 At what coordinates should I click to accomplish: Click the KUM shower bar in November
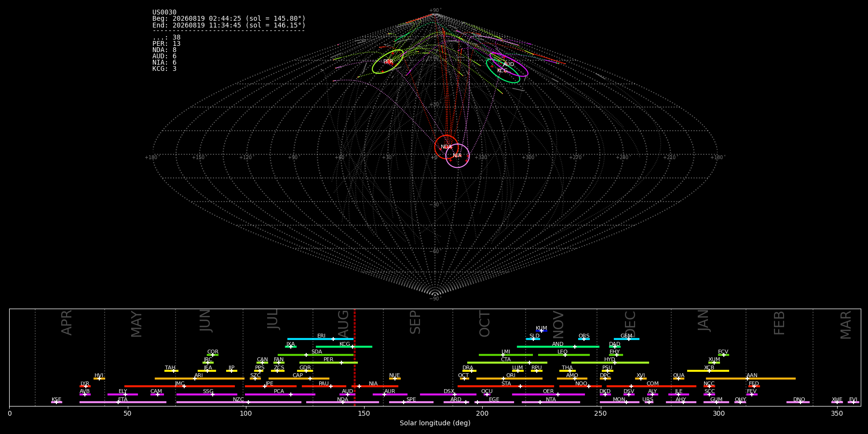(x=542, y=331)
